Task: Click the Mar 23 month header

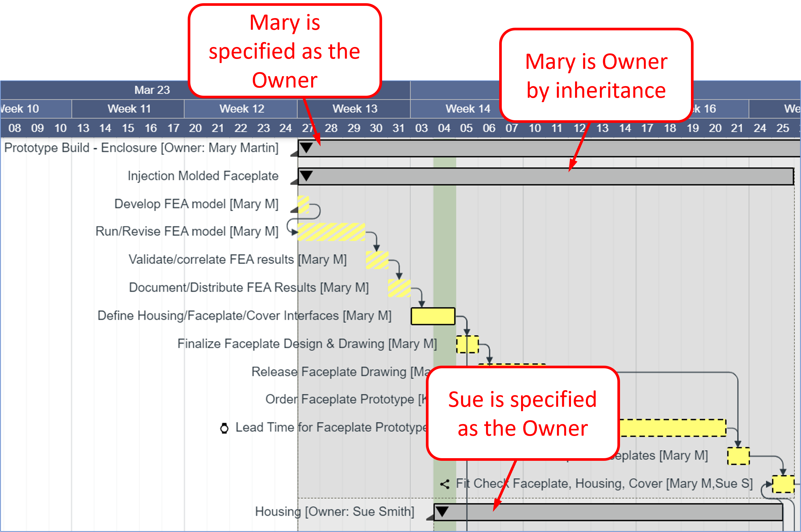Action: [152, 90]
